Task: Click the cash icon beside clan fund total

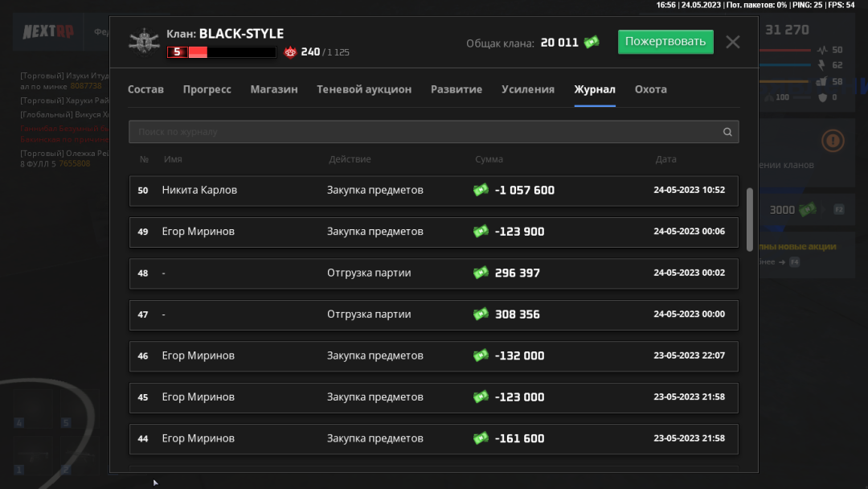Action: point(592,42)
